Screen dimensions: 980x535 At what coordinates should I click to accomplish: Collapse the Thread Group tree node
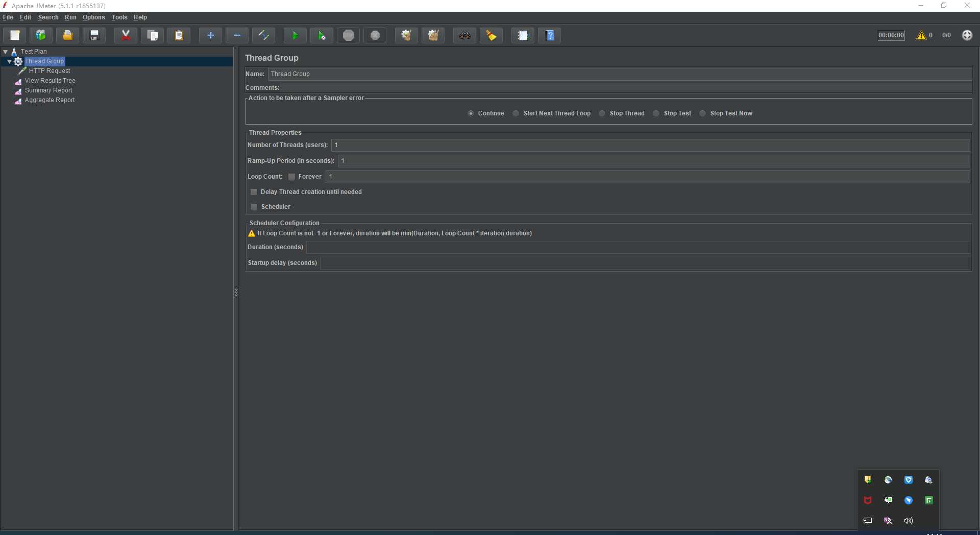pyautogui.click(x=9, y=61)
